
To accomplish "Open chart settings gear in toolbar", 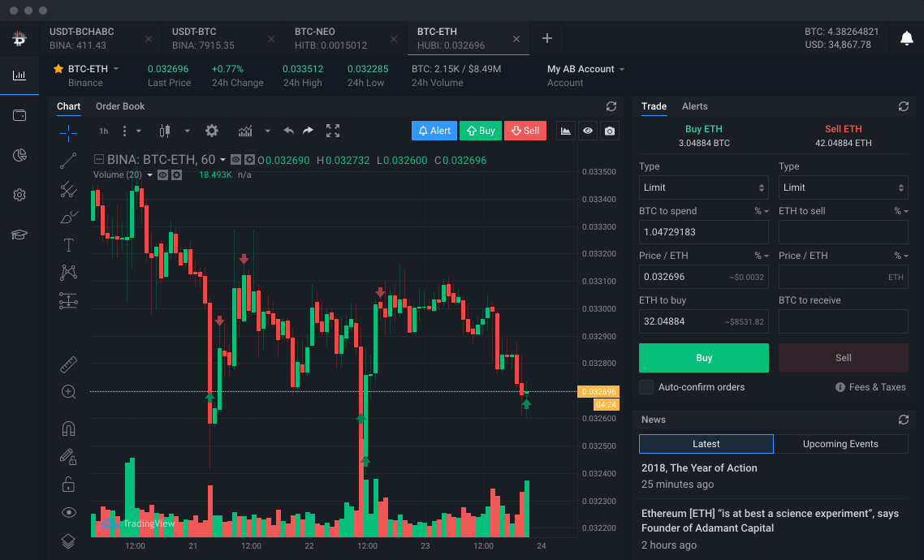I will point(212,131).
